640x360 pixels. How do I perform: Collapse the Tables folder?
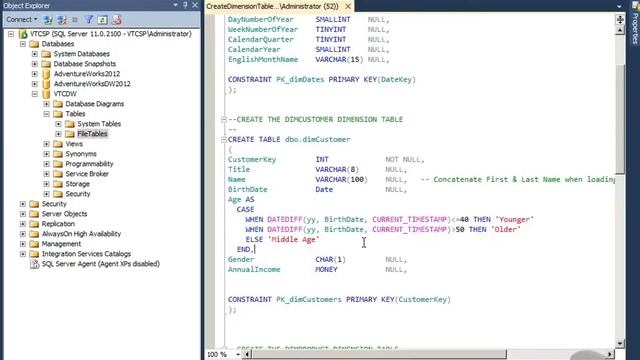pyautogui.click(x=47, y=114)
